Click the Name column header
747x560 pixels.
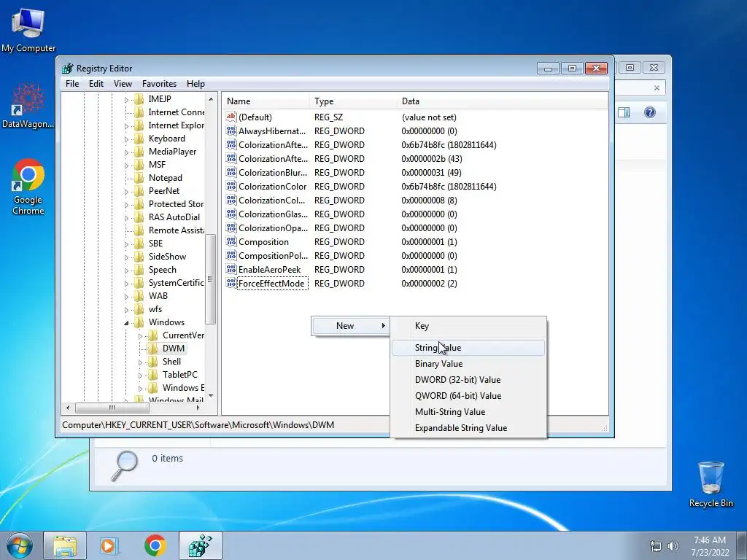pyautogui.click(x=266, y=101)
